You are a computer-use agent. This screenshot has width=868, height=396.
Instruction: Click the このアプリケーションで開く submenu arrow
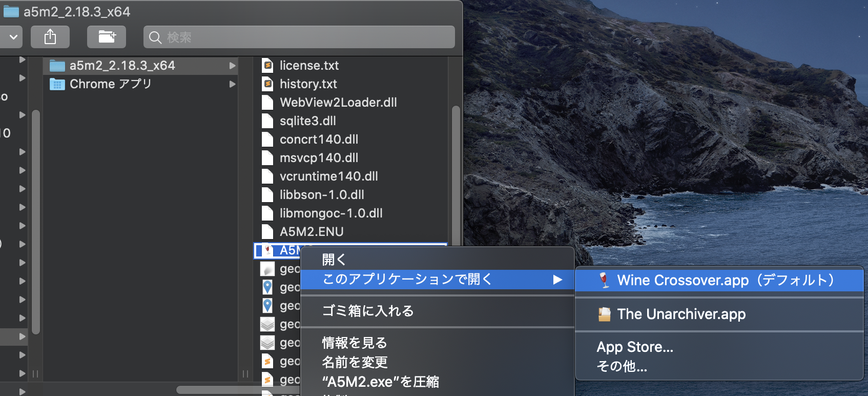point(558,280)
